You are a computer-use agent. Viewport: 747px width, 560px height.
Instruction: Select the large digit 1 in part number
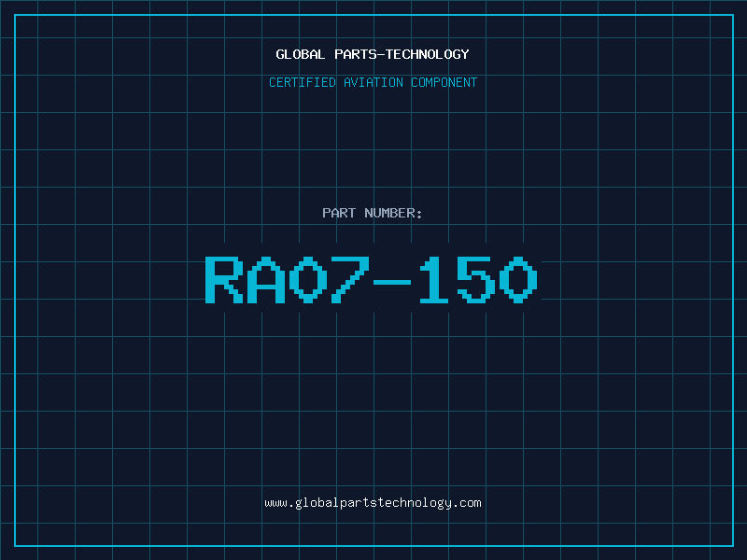click(434, 280)
